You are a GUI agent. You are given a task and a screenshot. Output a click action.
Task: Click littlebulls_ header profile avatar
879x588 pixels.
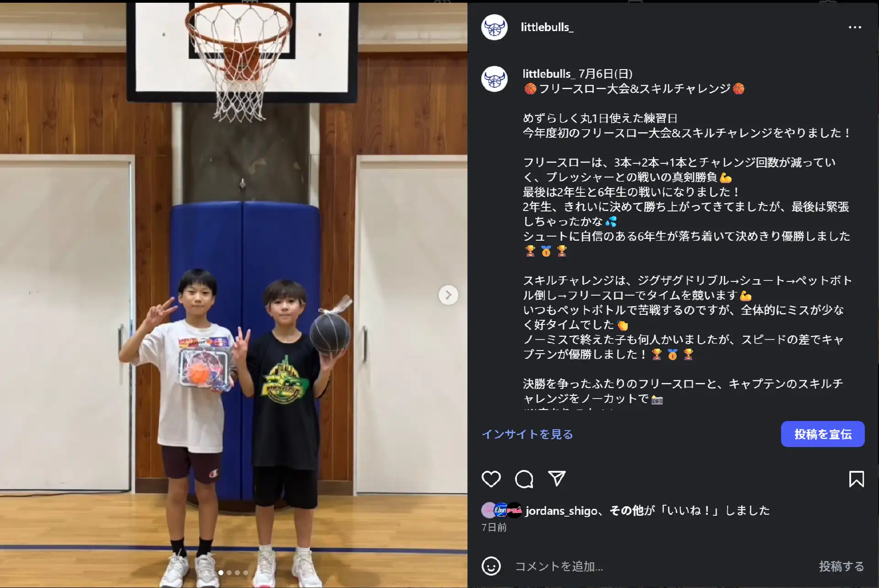click(494, 27)
